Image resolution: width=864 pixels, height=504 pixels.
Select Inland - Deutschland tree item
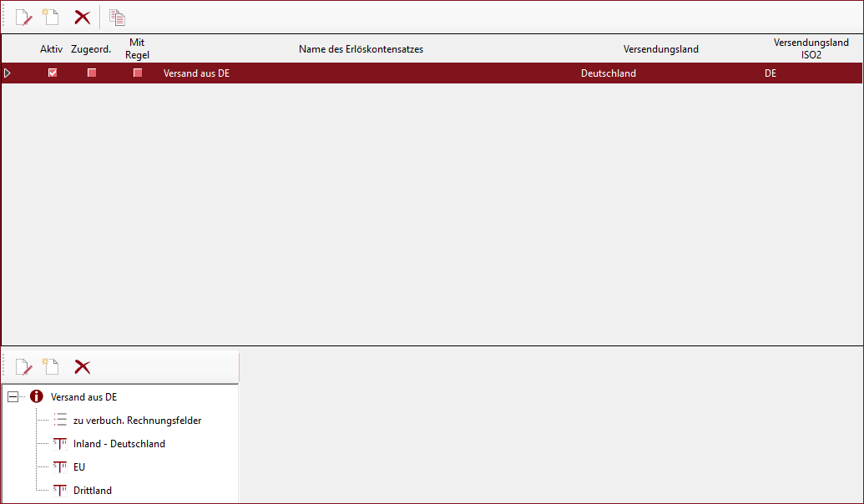point(119,444)
